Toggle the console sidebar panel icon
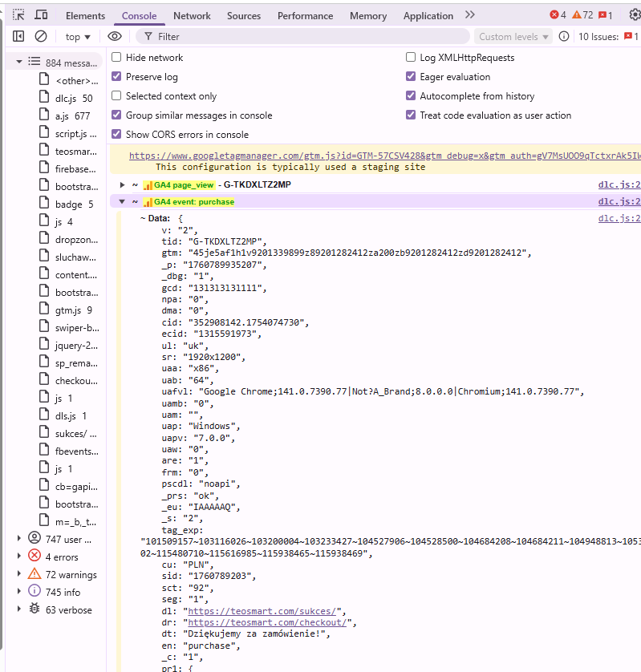641x672 pixels. (18, 36)
